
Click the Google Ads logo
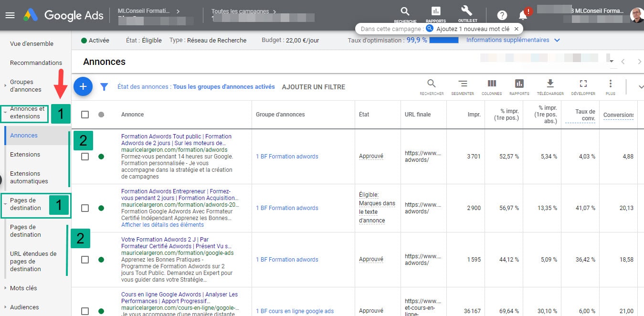(63, 15)
